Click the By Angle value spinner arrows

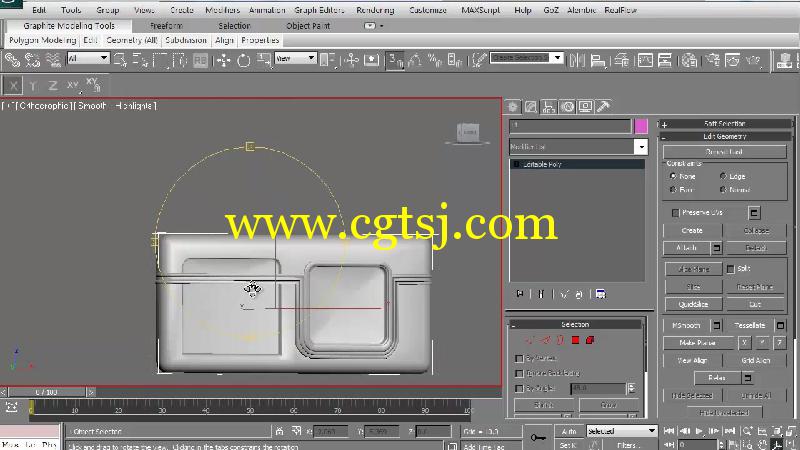pyautogui.click(x=632, y=389)
